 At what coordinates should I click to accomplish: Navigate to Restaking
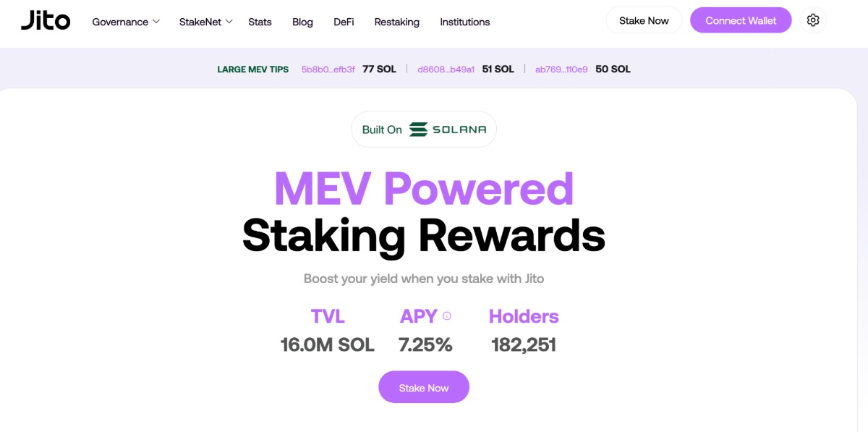396,22
